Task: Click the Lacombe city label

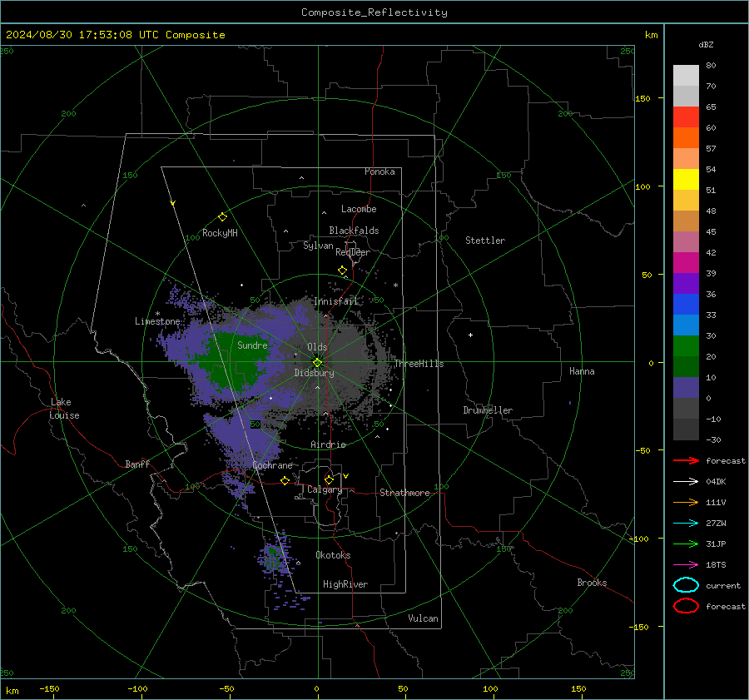Action: [359, 209]
